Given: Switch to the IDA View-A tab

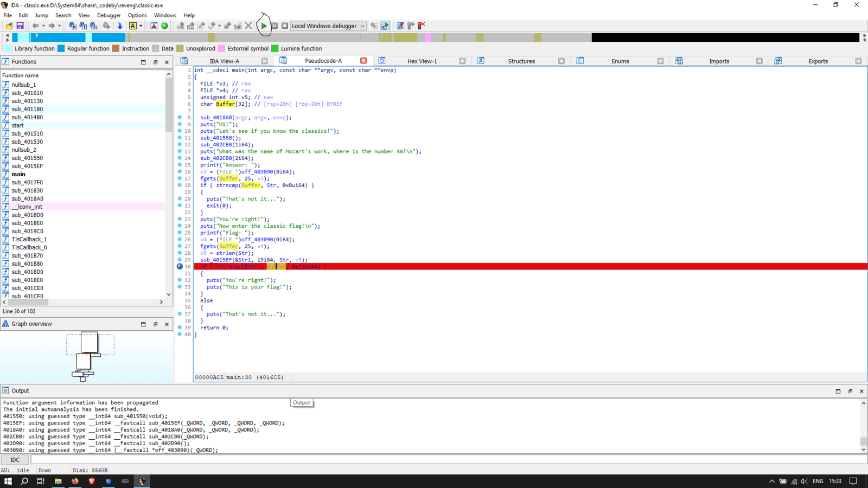Looking at the screenshot, I should click(224, 61).
